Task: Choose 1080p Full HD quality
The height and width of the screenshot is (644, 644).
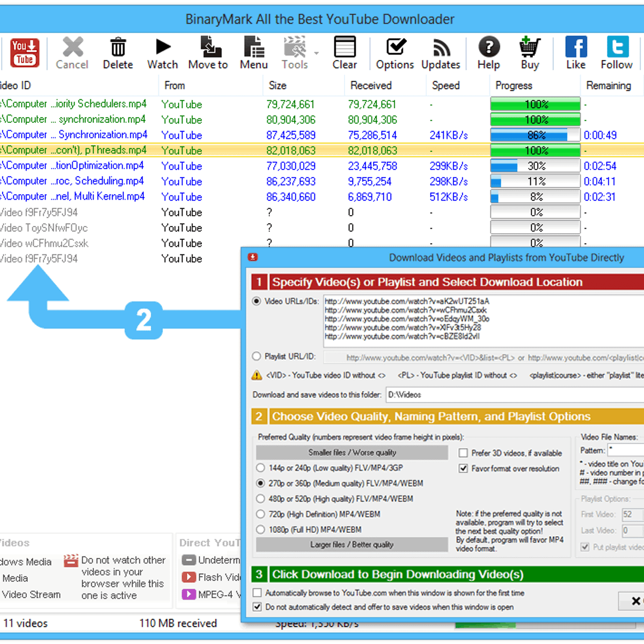Action: coord(261,530)
